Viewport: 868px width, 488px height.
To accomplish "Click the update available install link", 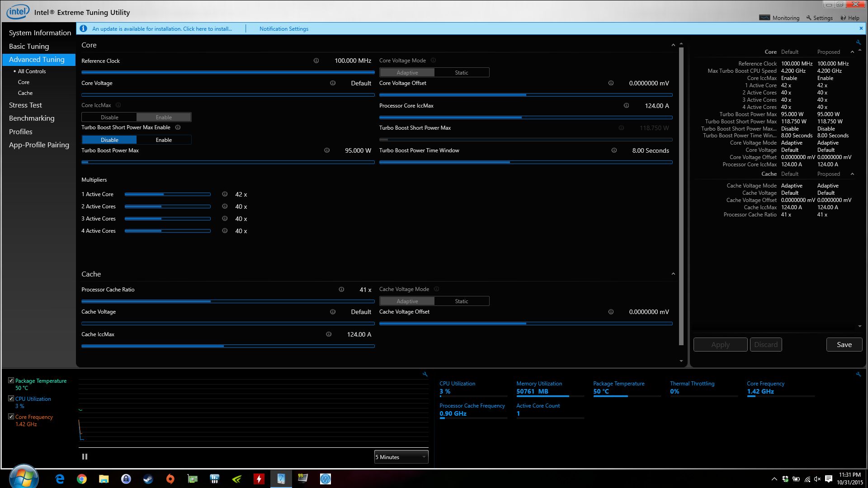I will (162, 28).
